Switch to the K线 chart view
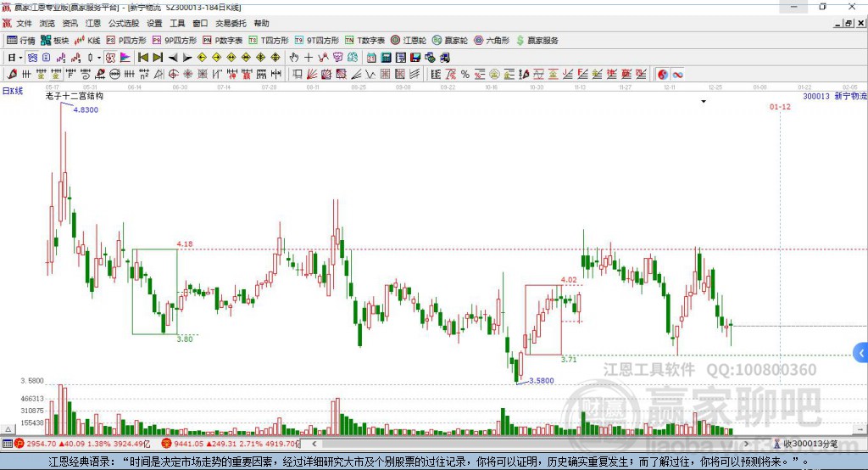This screenshot has height=470, width=868. (x=87, y=41)
